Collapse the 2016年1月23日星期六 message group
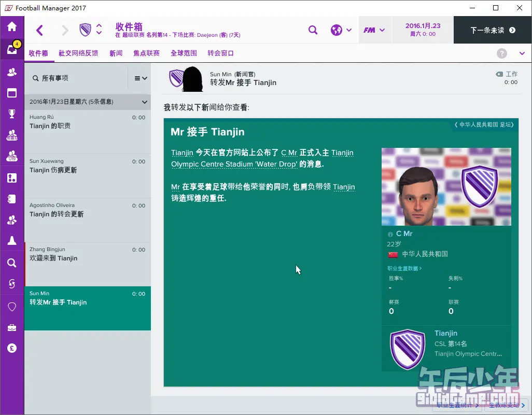The width and height of the screenshot is (532, 415). point(88,102)
